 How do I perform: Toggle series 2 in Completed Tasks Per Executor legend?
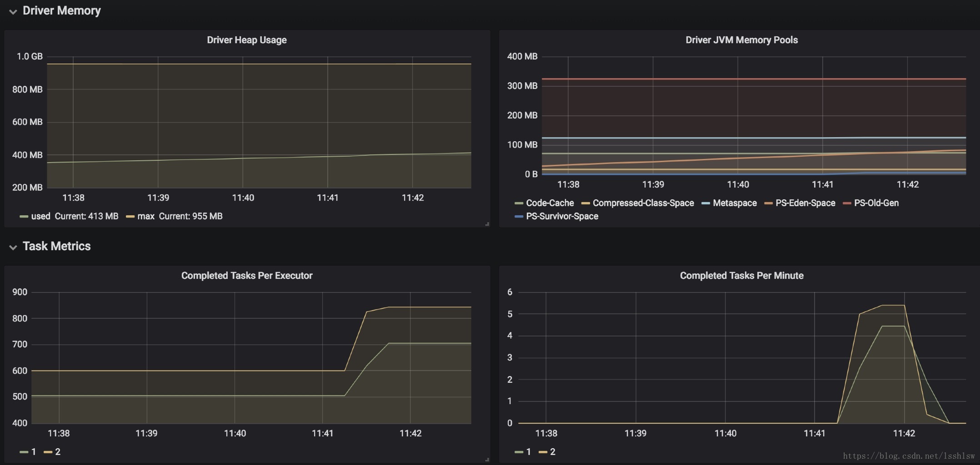[x=58, y=452]
